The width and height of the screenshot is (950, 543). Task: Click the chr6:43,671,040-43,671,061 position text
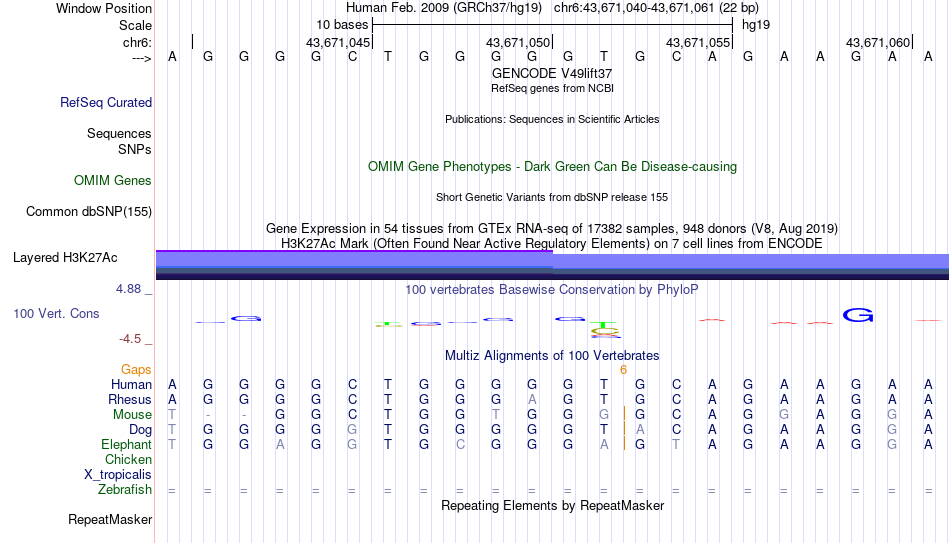[x=656, y=8]
